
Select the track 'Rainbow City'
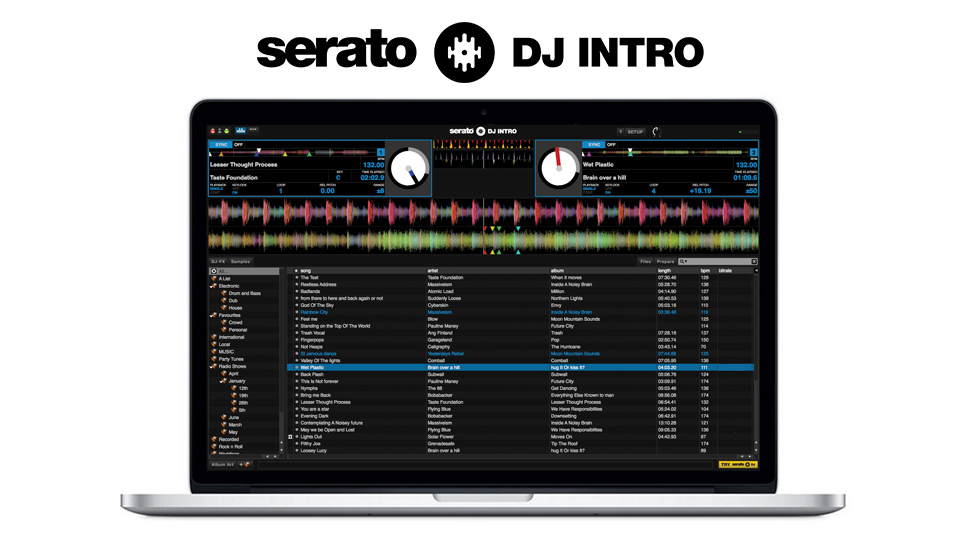click(x=314, y=312)
